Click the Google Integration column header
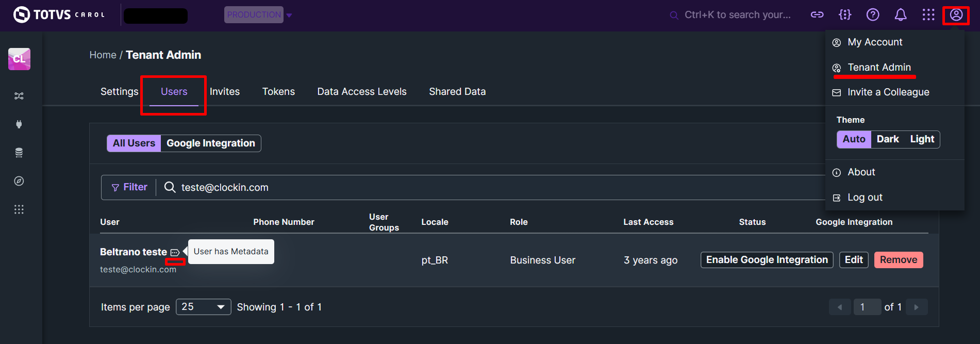980x344 pixels. coord(854,222)
